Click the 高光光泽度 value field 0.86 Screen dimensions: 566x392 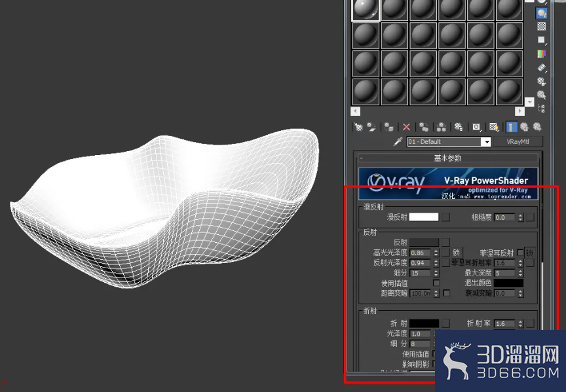pos(421,253)
